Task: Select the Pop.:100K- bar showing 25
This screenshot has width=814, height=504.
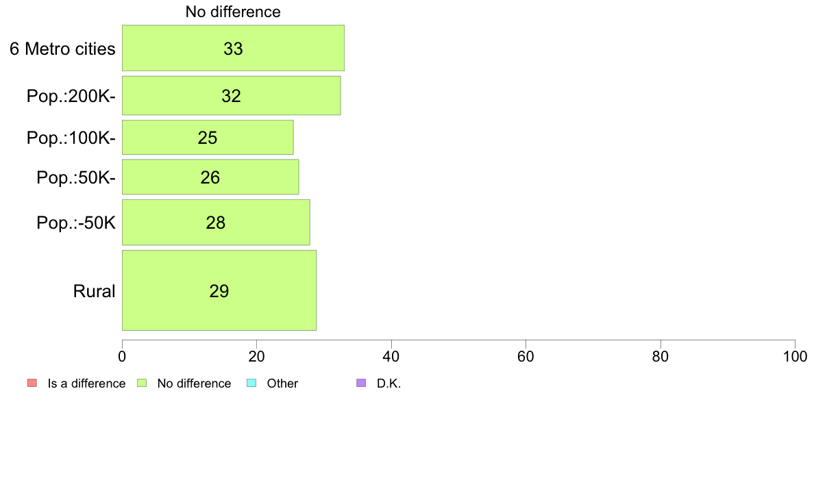Action: point(208,138)
